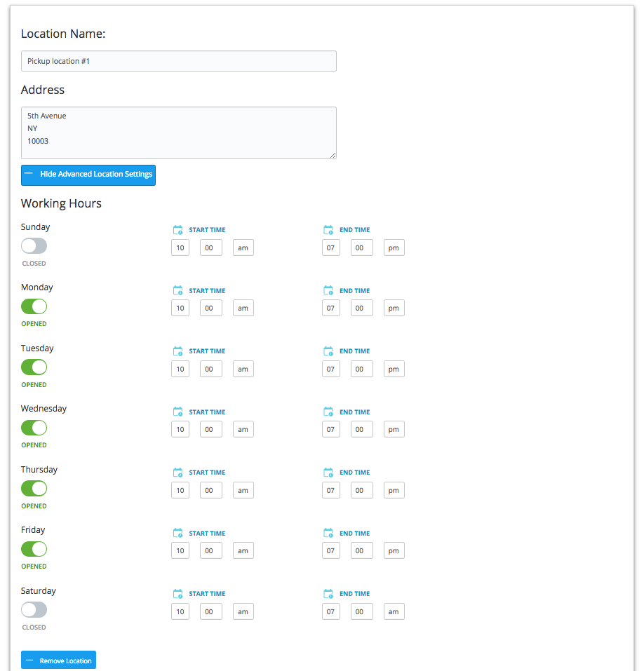Click Wednesday end time calendar icon
The image size is (644, 671).
(328, 412)
